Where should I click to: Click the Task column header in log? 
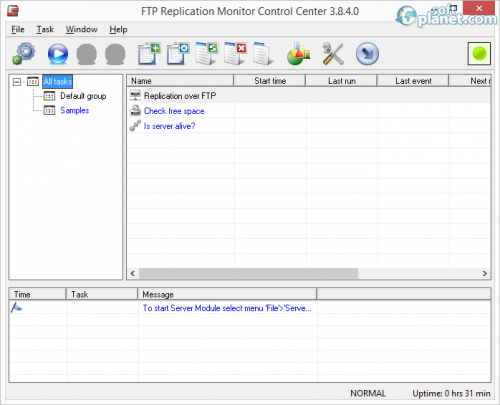pos(102,294)
